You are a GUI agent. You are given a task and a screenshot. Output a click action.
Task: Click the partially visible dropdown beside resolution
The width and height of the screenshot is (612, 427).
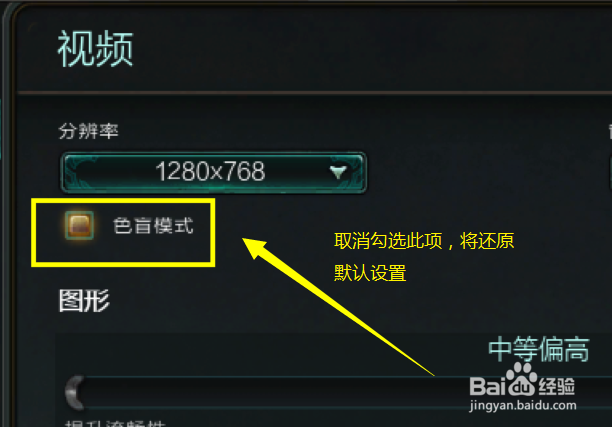pos(610,171)
